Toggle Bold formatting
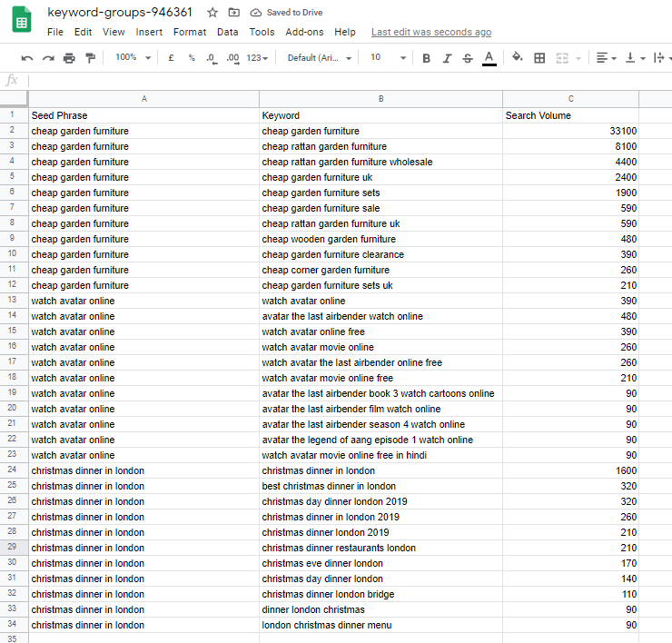This screenshot has height=643, width=672. [426, 58]
